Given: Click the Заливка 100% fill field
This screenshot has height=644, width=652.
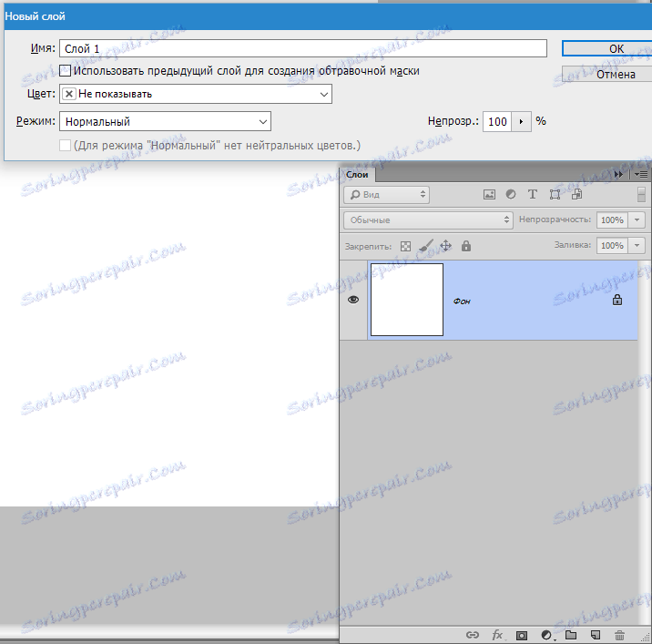Looking at the screenshot, I should point(612,245).
